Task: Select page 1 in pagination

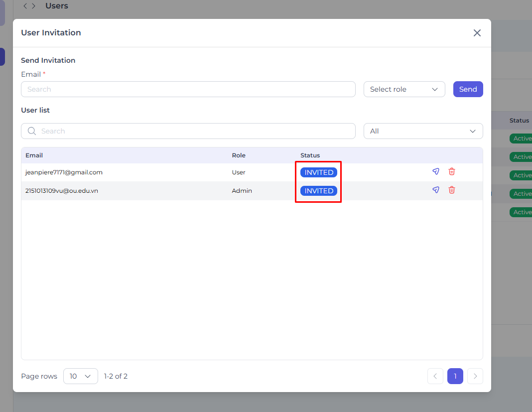Action: click(455, 376)
